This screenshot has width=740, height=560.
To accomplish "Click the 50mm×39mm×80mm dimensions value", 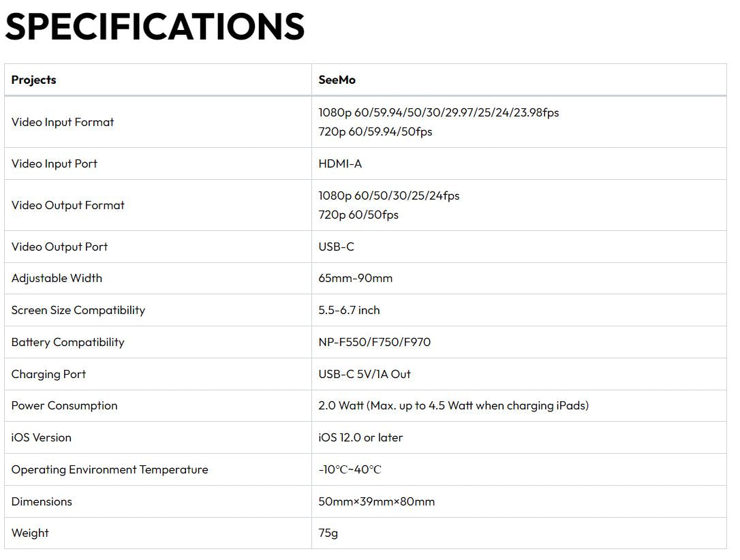I will pyautogui.click(x=376, y=501).
